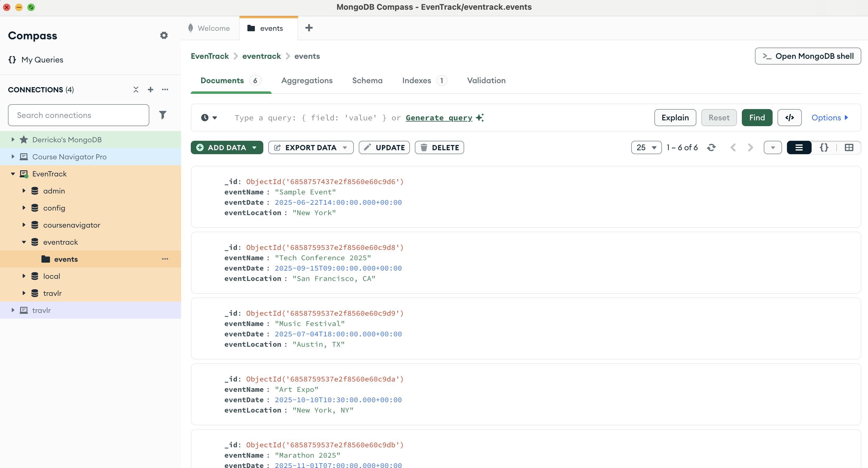Click the filter connections funnel icon
The width and height of the screenshot is (868, 468).
pyautogui.click(x=162, y=115)
